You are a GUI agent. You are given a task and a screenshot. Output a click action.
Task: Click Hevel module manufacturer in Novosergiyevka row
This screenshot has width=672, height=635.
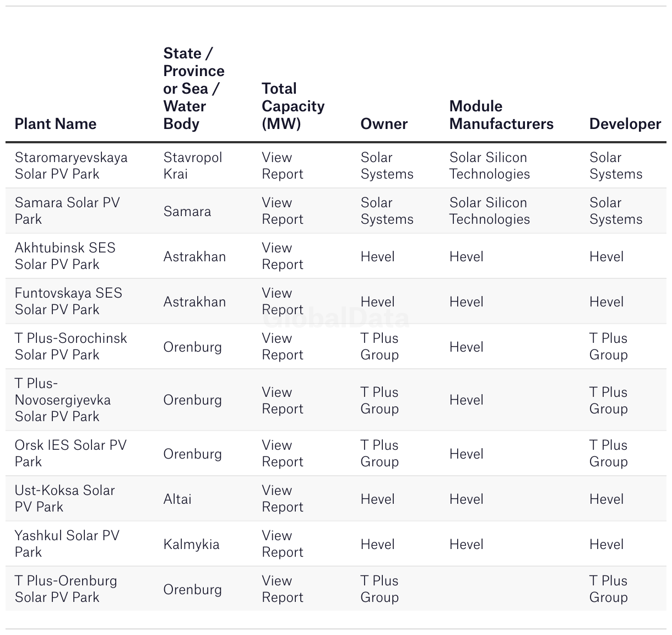(x=467, y=400)
